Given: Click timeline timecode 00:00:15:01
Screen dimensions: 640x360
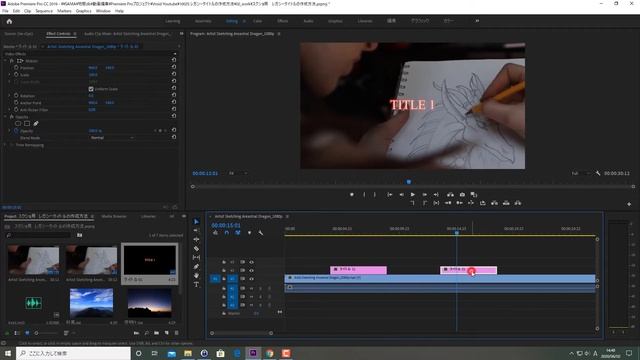Looking at the screenshot, I should pyautogui.click(x=226, y=225).
